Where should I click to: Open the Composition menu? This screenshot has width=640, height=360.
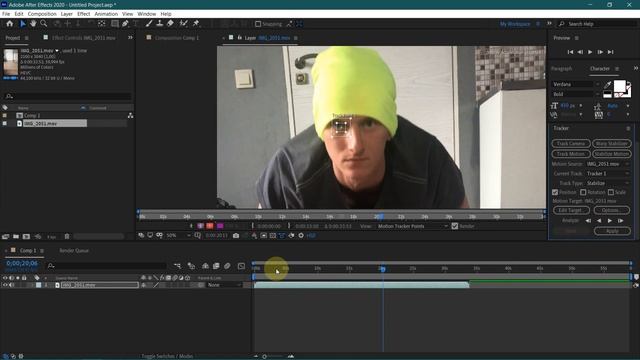pyautogui.click(x=42, y=14)
